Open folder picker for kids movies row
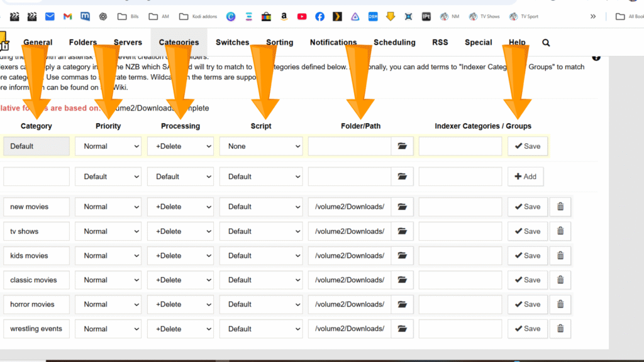The image size is (644, 362). coord(402,256)
